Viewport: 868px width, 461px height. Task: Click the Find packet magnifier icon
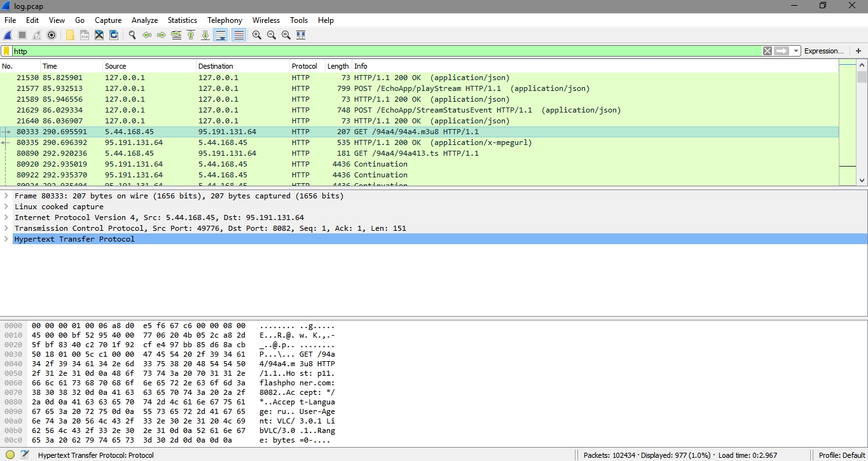coord(132,35)
